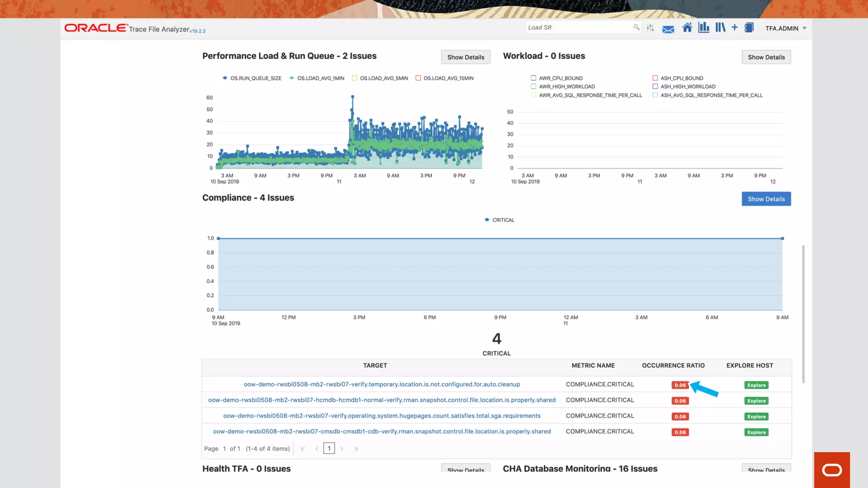Open the library books icon
Image resolution: width=868 pixels, height=488 pixels.
coord(720,28)
